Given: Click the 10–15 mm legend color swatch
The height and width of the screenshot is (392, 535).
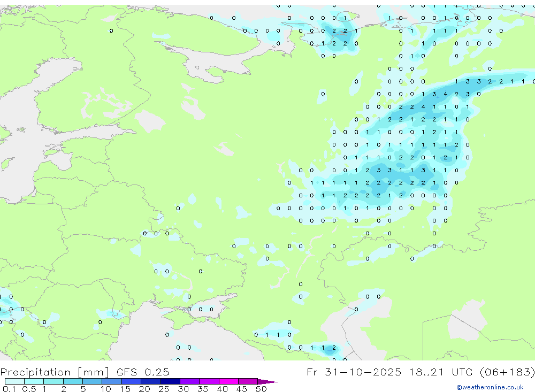Looking at the screenshot, I should (112, 381).
